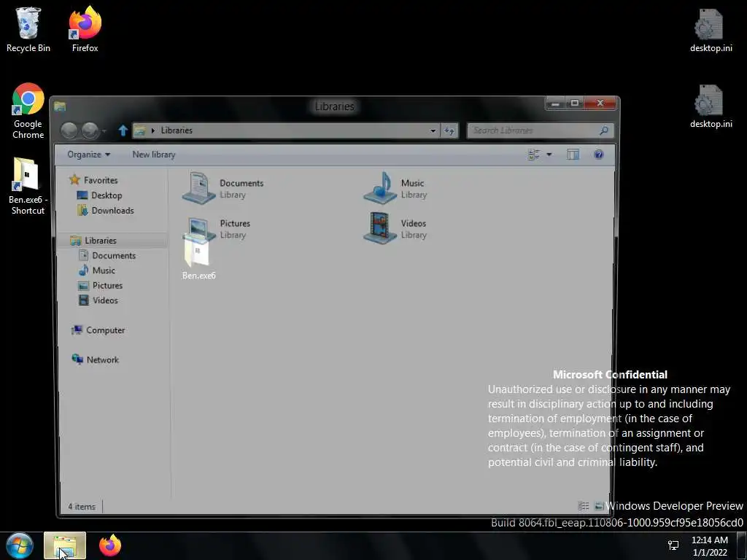Image resolution: width=747 pixels, height=560 pixels.
Task: Toggle the preview pane button
Action: click(573, 155)
